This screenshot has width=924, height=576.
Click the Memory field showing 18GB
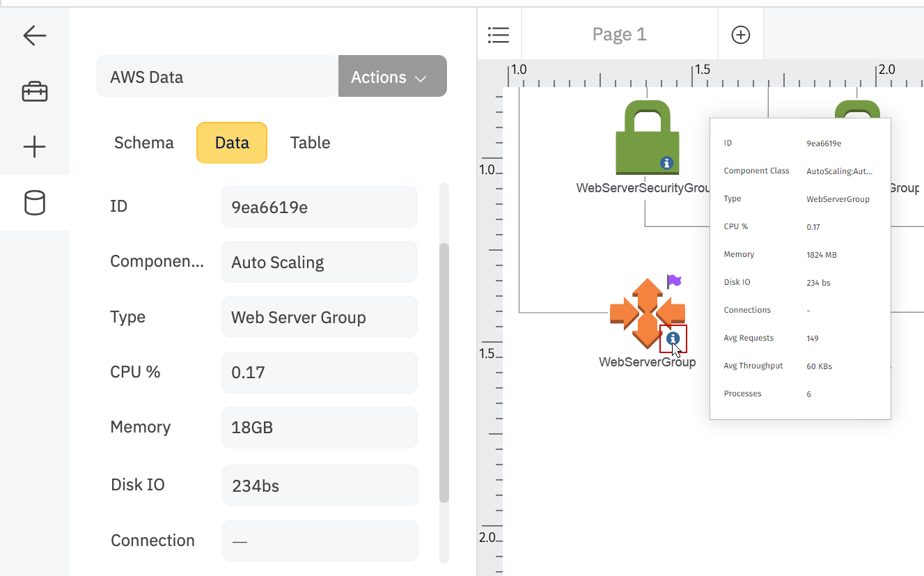click(319, 427)
